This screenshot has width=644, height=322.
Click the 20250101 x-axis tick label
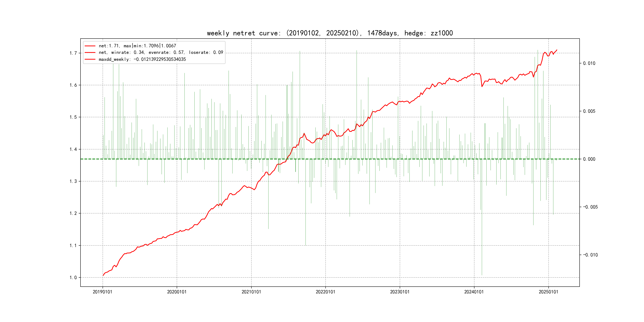pyautogui.click(x=548, y=292)
